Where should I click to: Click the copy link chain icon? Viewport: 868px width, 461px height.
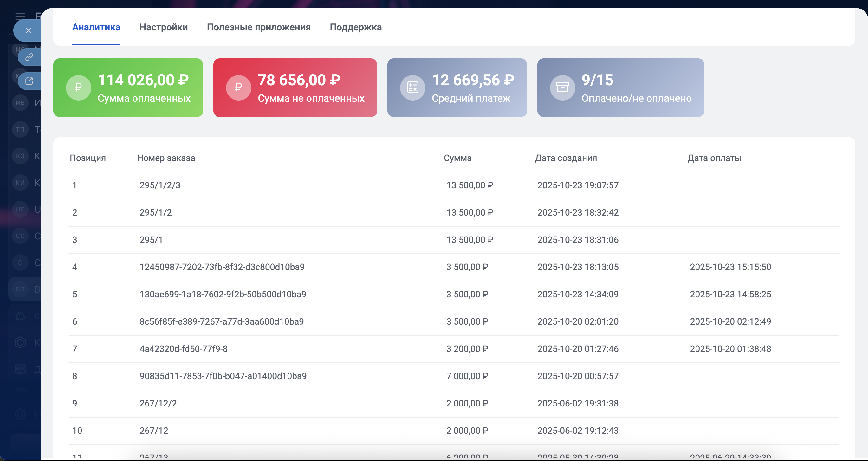(29, 57)
